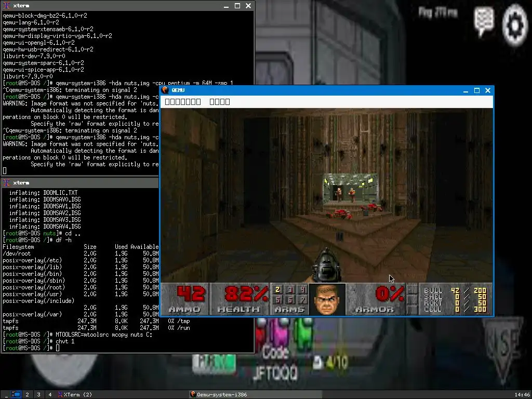The width and height of the screenshot is (532, 399).
Task: Click the ARMS weapon slots panel in DOOM
Action: point(289,299)
